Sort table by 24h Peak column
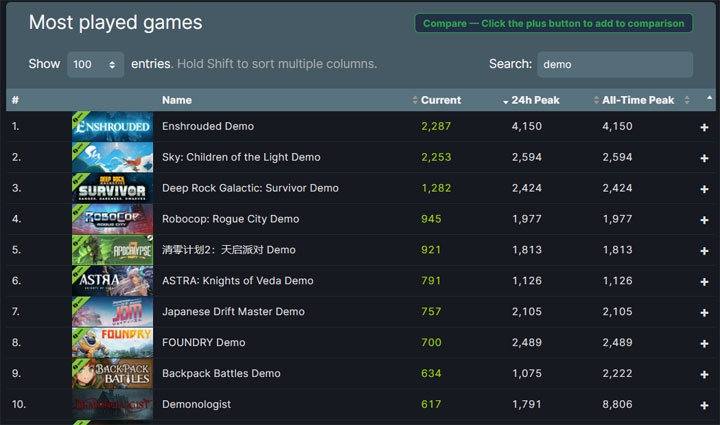The width and height of the screenshot is (720, 425). click(x=535, y=100)
